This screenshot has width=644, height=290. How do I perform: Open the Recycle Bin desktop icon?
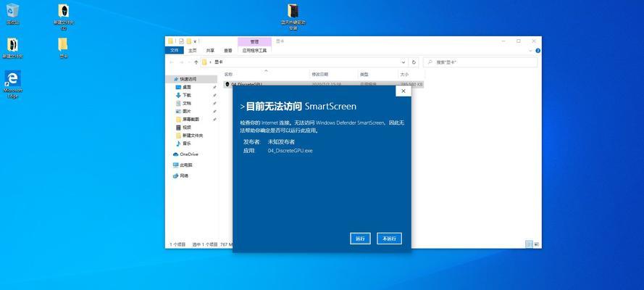tap(13, 14)
